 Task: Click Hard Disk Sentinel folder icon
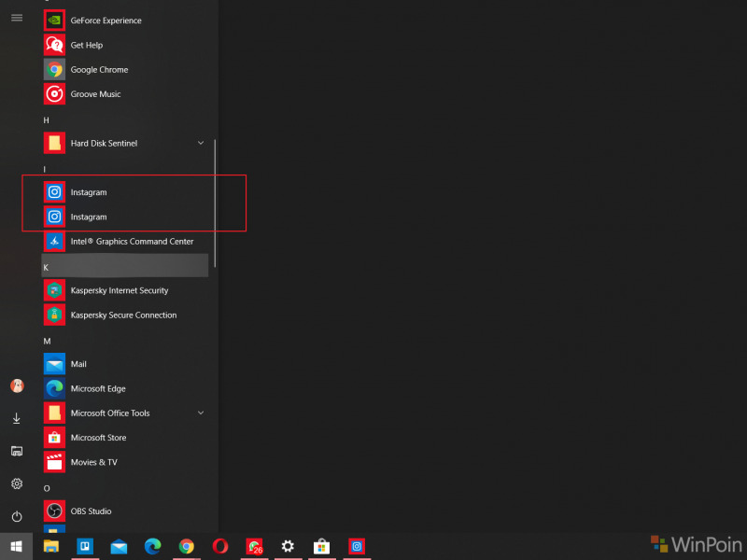[x=54, y=144]
